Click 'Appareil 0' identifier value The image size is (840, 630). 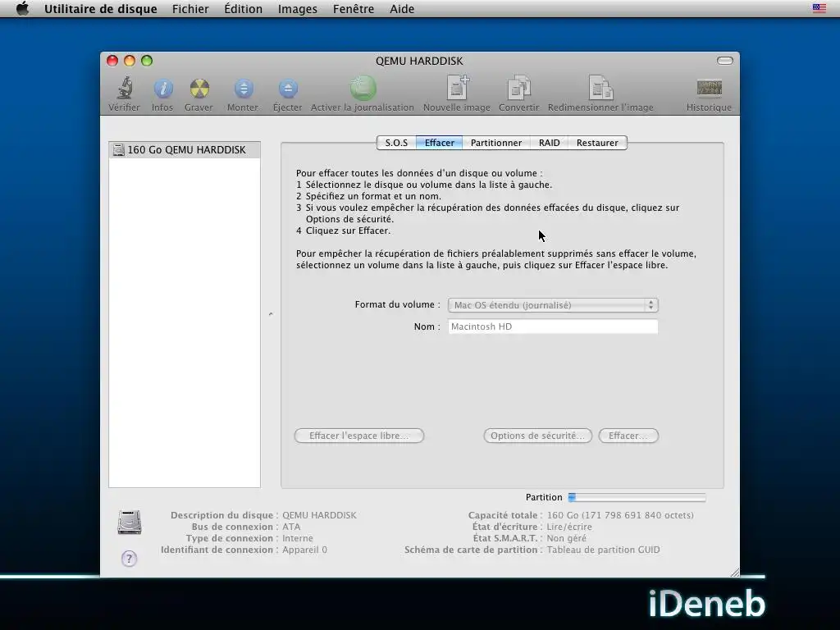coord(305,550)
